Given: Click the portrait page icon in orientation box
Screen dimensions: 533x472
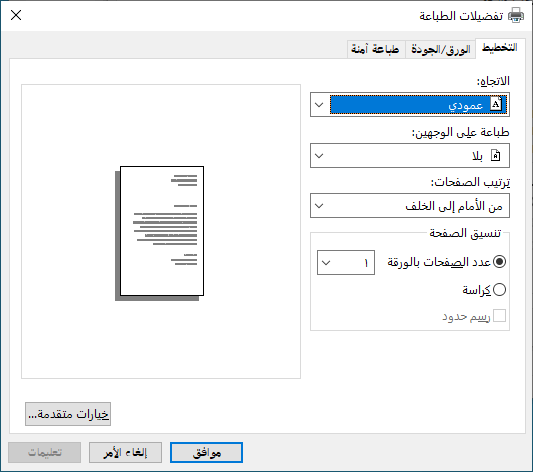Looking at the screenshot, I should (496, 104).
